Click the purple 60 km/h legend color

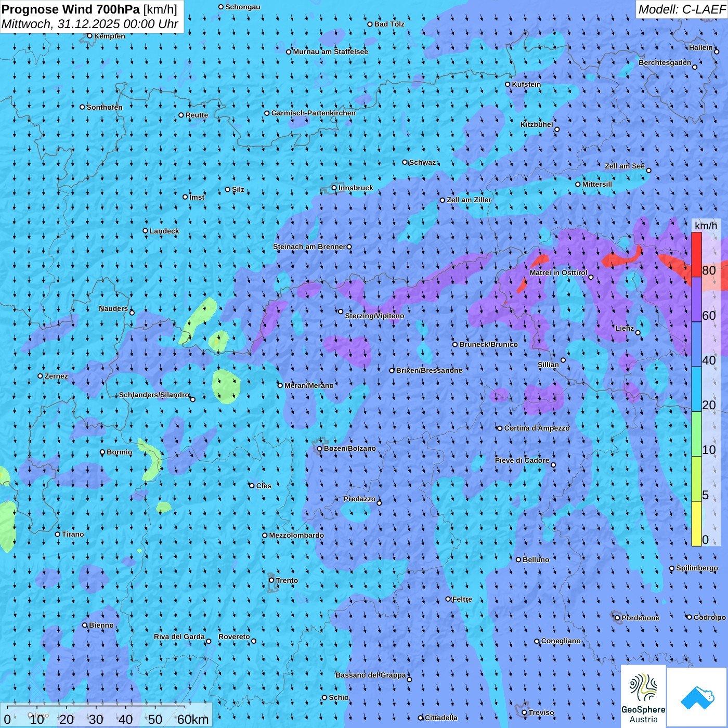[x=696, y=300]
